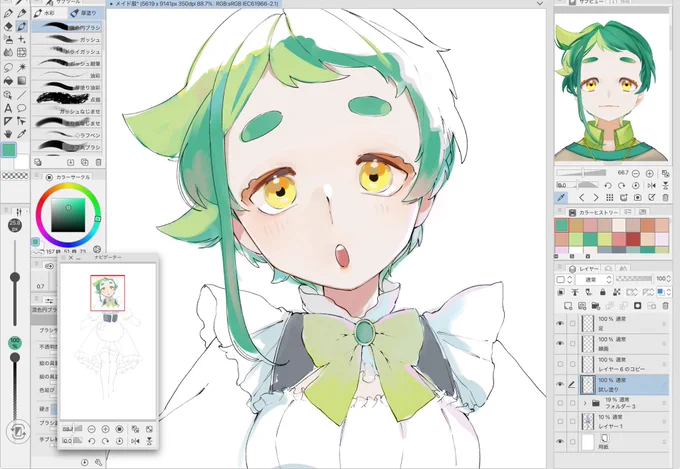This screenshot has width=680, height=469.
Task: Select the Lasso selection tool
Action: [8, 67]
